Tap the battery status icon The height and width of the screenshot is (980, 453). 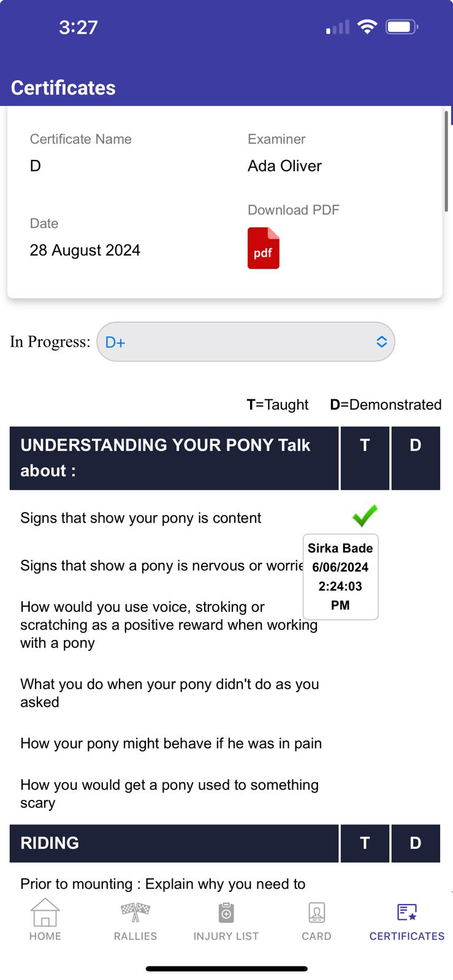click(x=402, y=27)
